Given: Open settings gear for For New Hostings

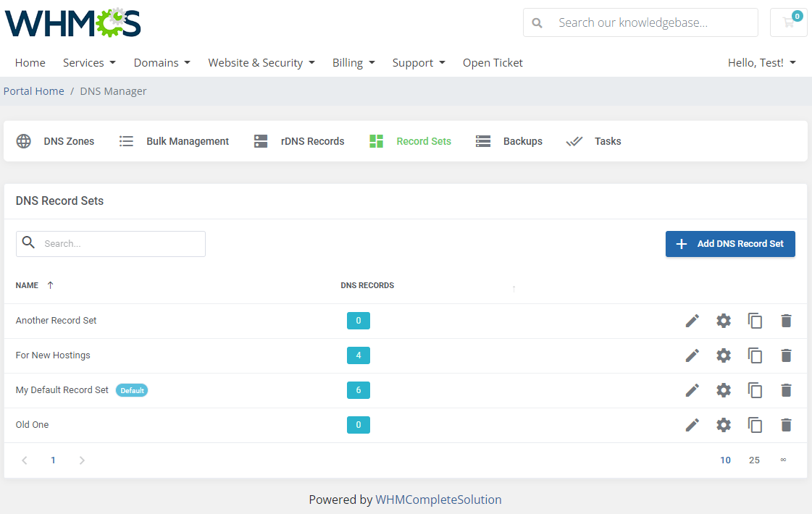Looking at the screenshot, I should [724, 355].
